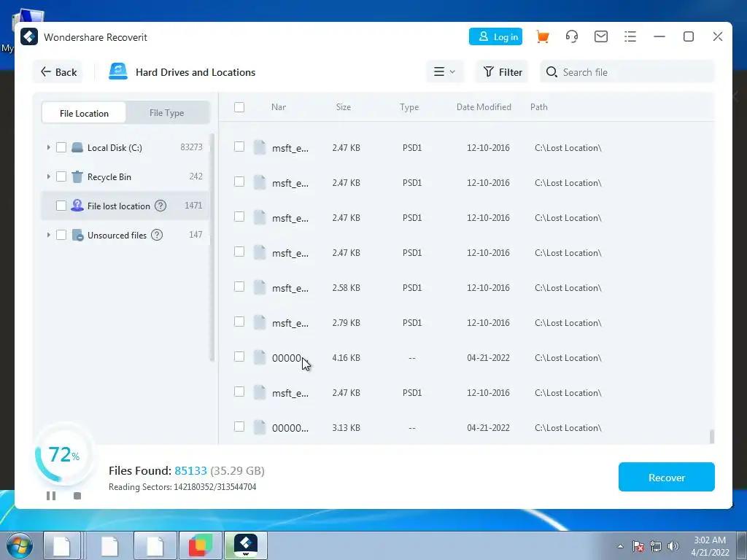Open the view mode dropdown
Image resolution: width=747 pixels, height=560 pixels.
[x=444, y=72]
